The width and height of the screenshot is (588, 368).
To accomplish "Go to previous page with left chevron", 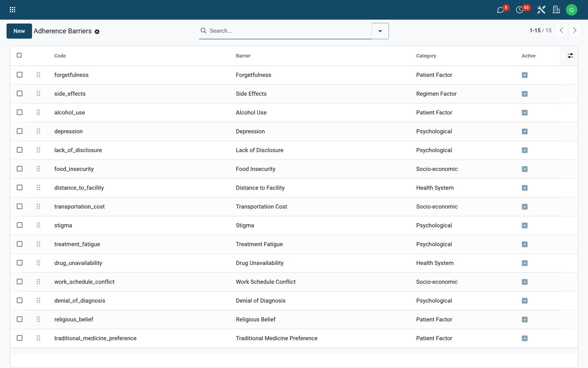I will point(561,31).
